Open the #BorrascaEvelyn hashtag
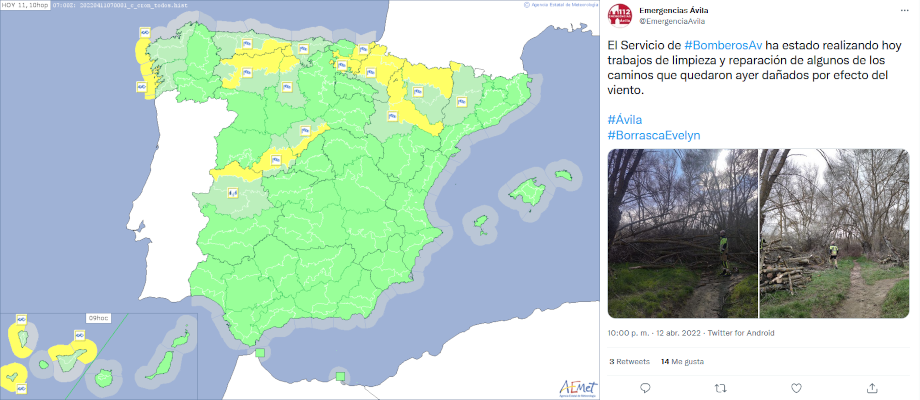920x400 pixels. (x=654, y=135)
